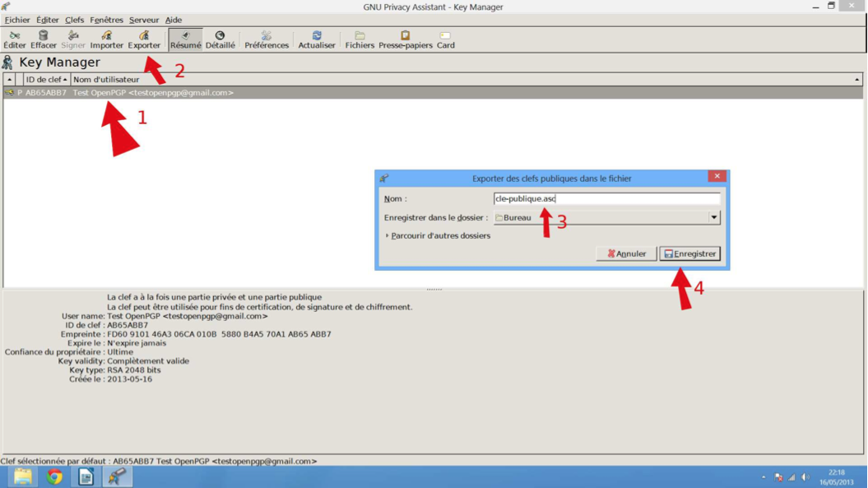The height and width of the screenshot is (488, 868).
Task: Sort by the ID de clef column
Action: pos(44,80)
